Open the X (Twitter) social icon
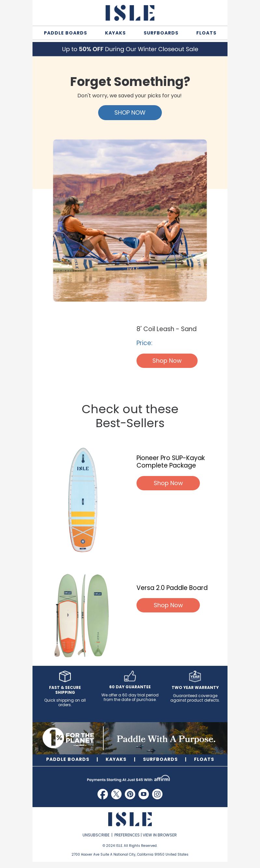Viewport: 260px width, 868px height. tap(116, 794)
